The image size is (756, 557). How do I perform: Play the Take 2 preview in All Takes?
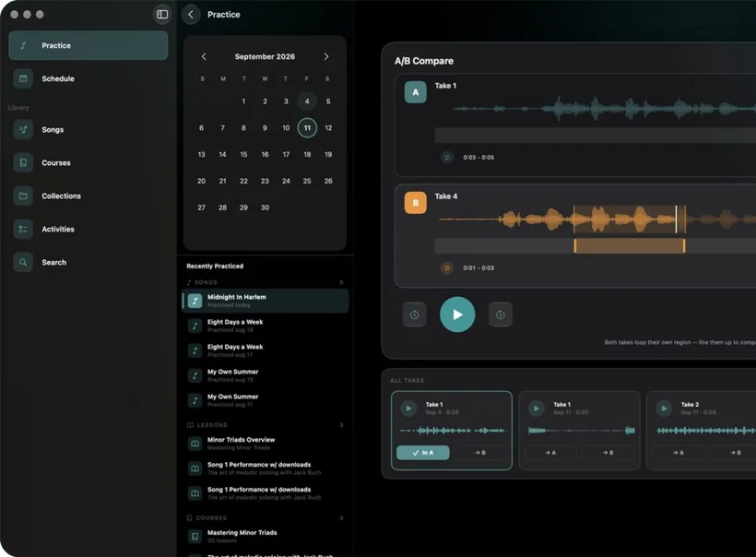click(x=664, y=409)
